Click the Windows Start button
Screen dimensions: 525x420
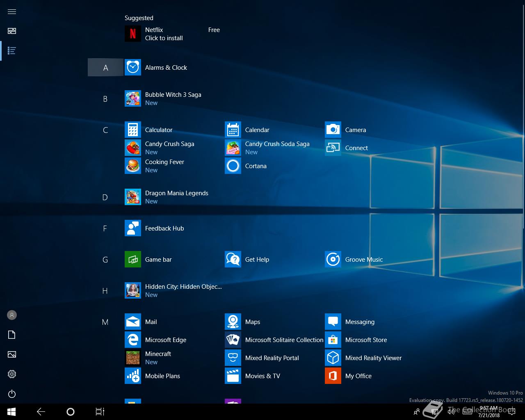point(11,412)
